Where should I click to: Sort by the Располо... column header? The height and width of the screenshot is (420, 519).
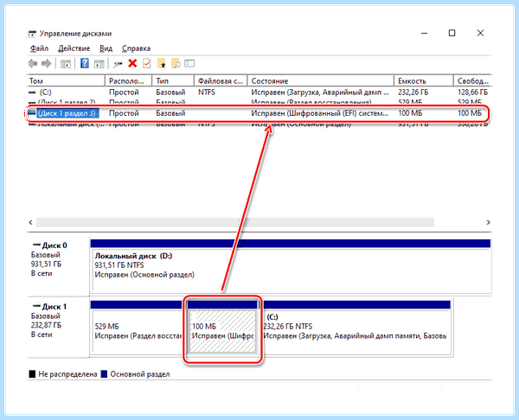click(128, 80)
